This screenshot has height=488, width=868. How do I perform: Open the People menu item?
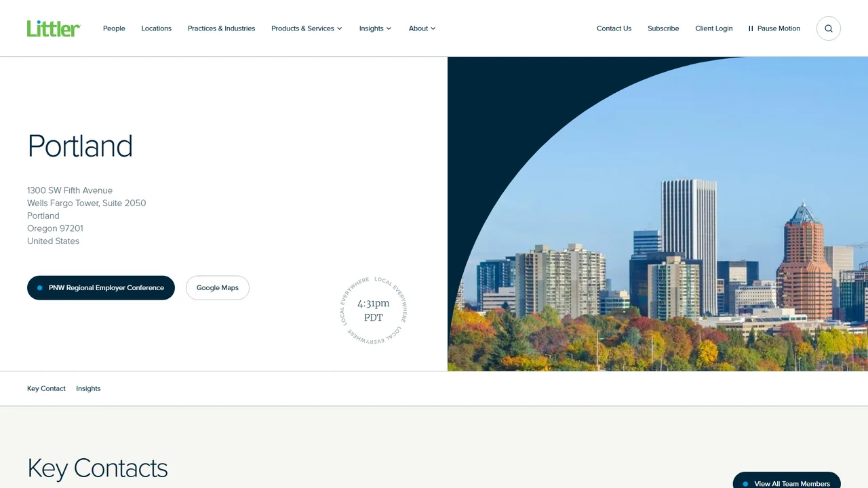click(x=114, y=28)
